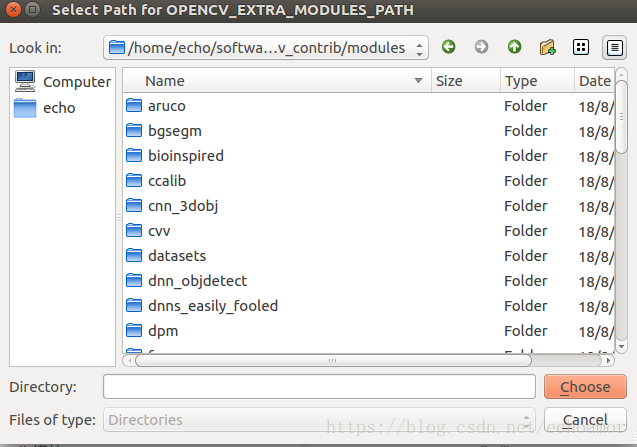Click the horizontal scrollbar left arrow

pos(130,360)
